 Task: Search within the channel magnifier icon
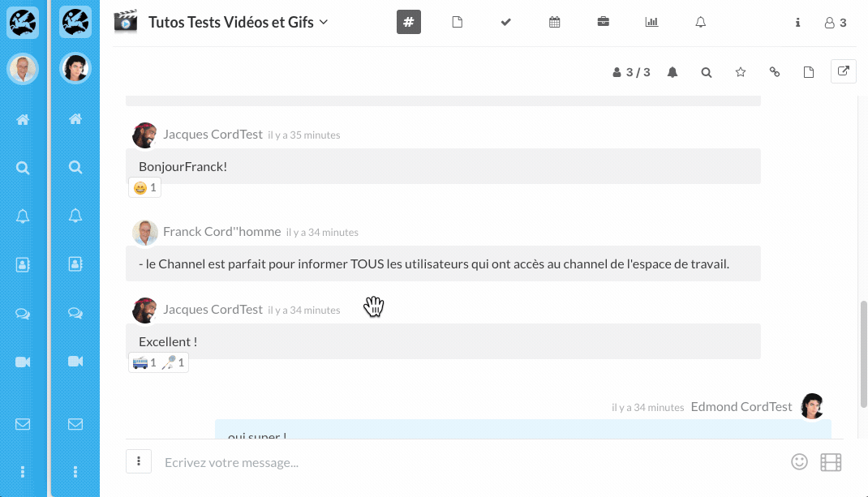coord(707,72)
